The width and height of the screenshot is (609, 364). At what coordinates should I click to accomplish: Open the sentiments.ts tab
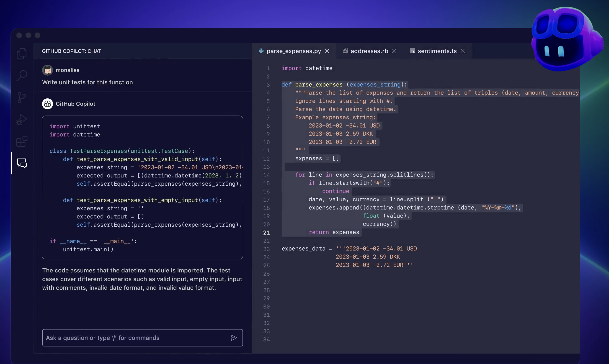(437, 51)
